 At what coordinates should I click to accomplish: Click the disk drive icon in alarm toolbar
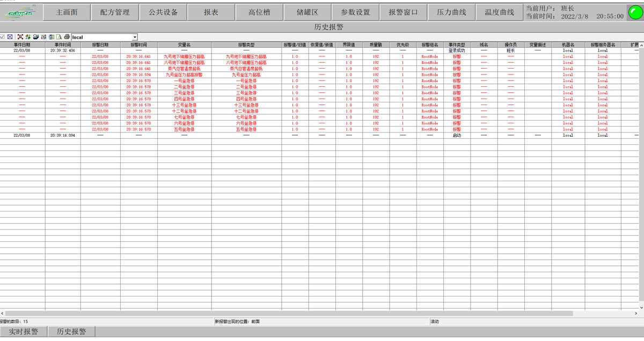[x=35, y=37]
